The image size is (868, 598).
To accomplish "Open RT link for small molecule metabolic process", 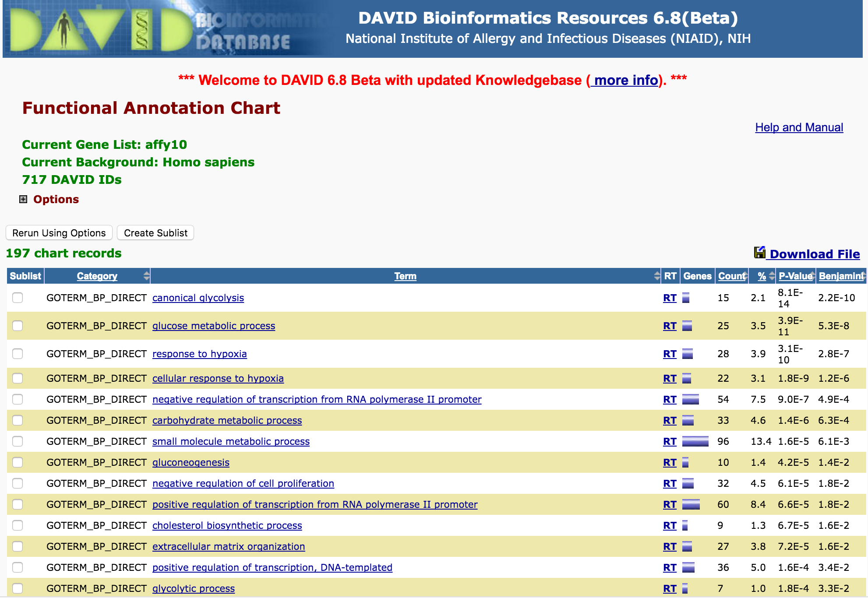I will pos(670,441).
